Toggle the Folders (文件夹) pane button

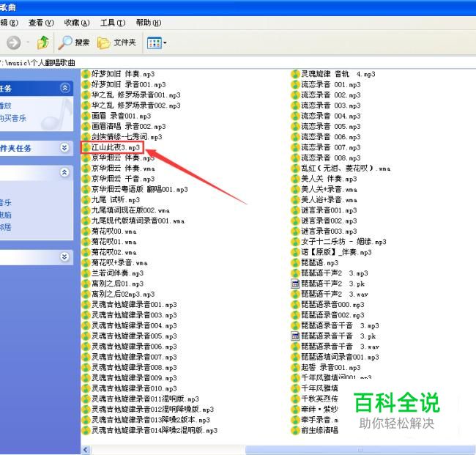(x=116, y=42)
